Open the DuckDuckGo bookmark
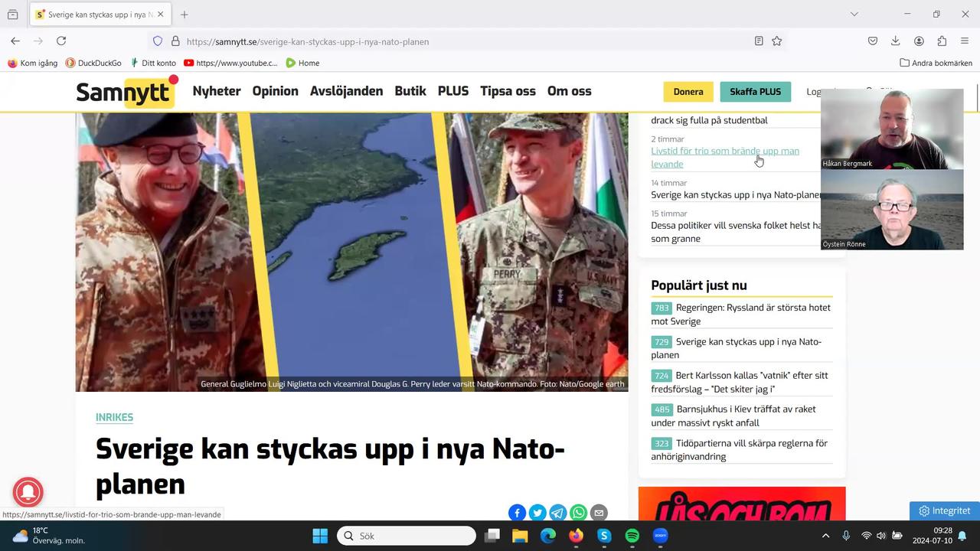This screenshot has height=551, width=980. [x=93, y=63]
